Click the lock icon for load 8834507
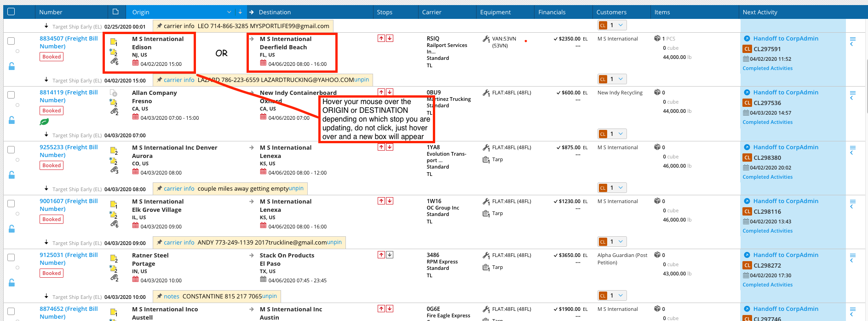Screen dimensions: 868x321 11,66
